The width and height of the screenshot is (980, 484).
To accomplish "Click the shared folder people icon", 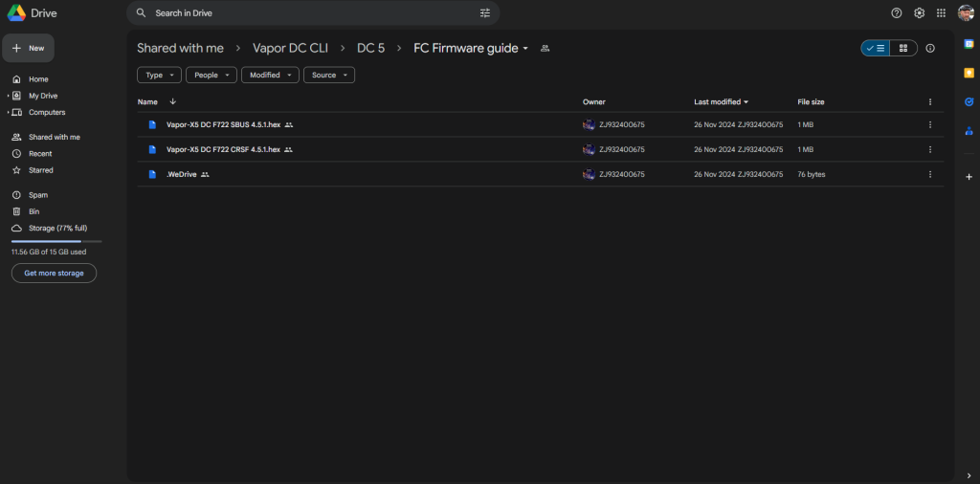I will tap(545, 49).
